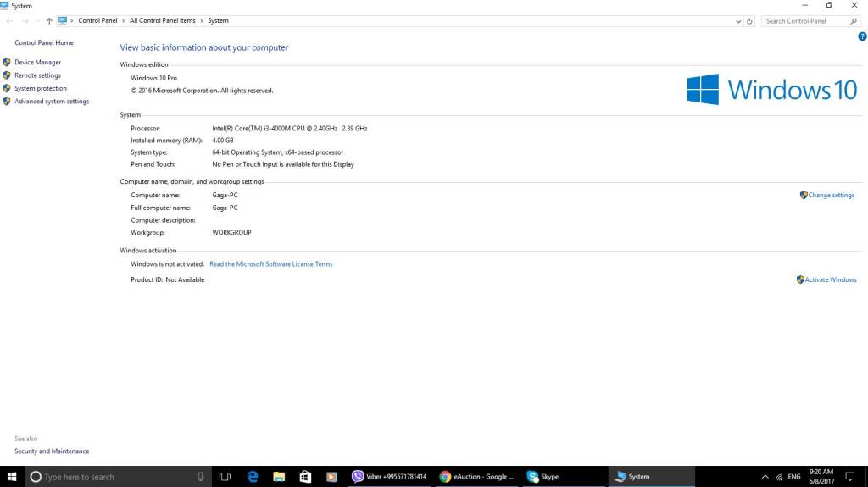Screen dimensions: 868x487
Task: Click the WORKGROUP value text
Action: tap(231, 233)
